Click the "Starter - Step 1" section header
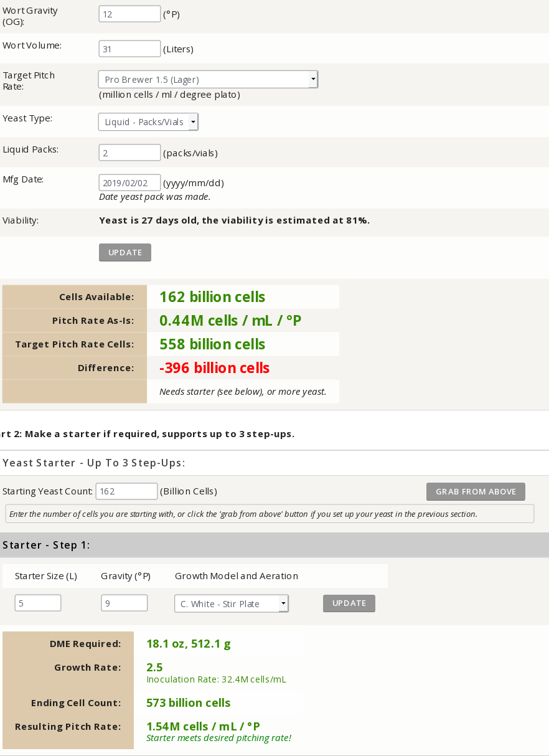 coord(47,545)
